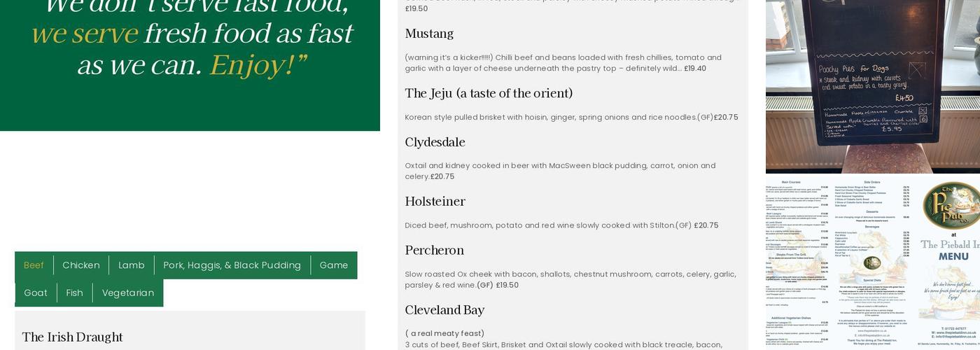
Task: Click the 'Enjoy!' slogan word
Action: point(258,65)
